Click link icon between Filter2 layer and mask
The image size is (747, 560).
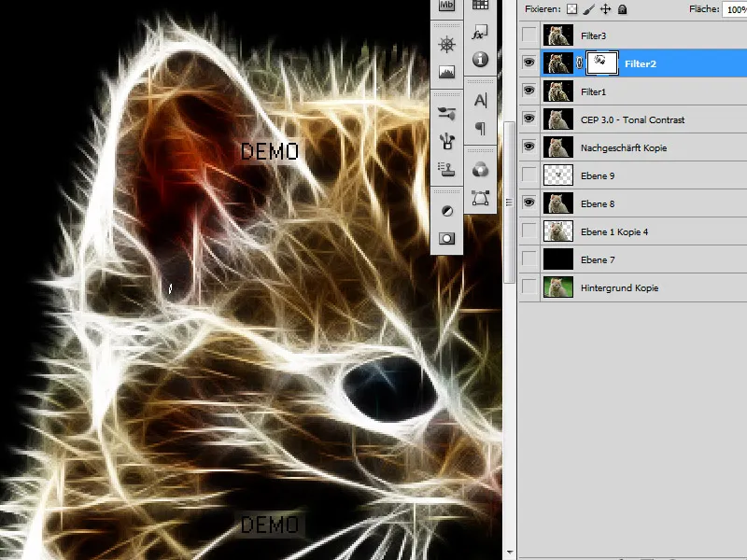pyautogui.click(x=579, y=63)
